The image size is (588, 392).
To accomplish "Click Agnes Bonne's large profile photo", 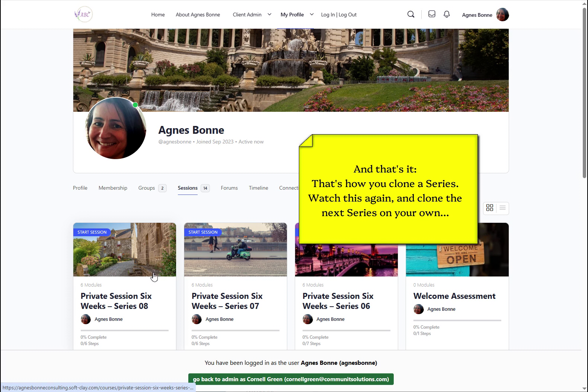I will (115, 128).
